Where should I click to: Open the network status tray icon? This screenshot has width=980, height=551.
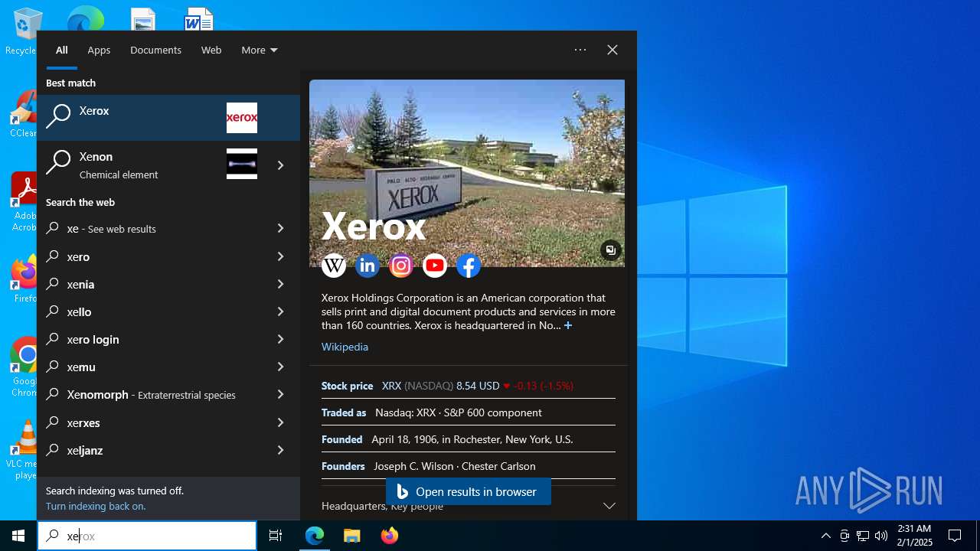pos(863,536)
